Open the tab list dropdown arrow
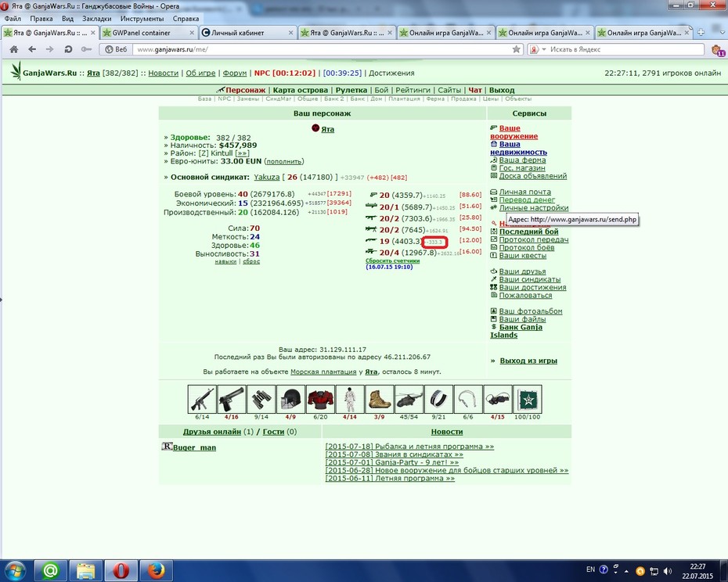The width and height of the screenshot is (728, 582). coord(722,33)
